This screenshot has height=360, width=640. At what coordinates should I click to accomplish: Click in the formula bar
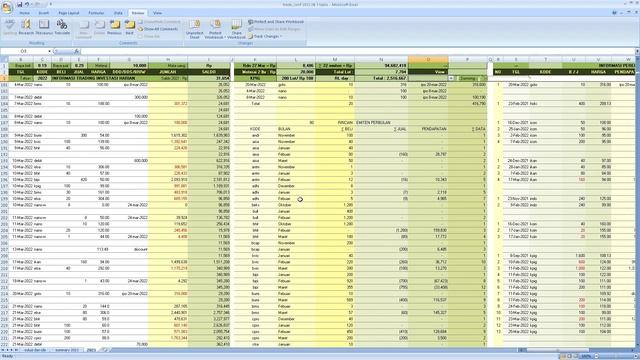click(358, 51)
